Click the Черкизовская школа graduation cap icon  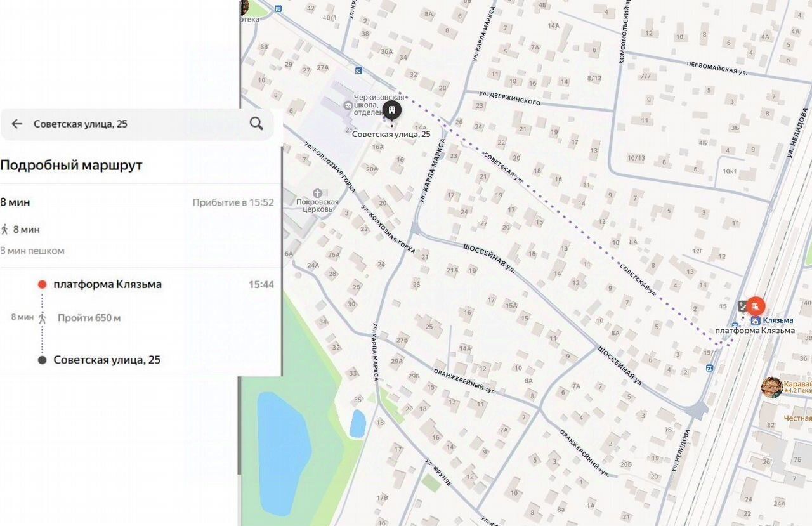pos(347,105)
